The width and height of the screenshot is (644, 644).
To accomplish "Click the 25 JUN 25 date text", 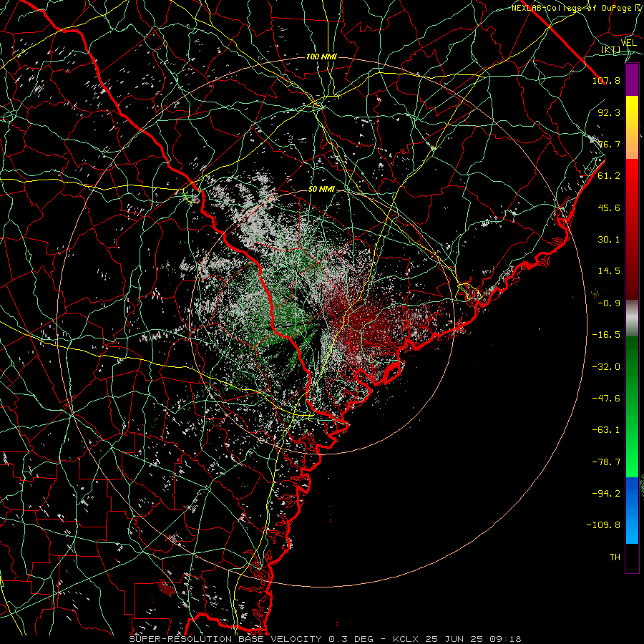I will [456, 639].
